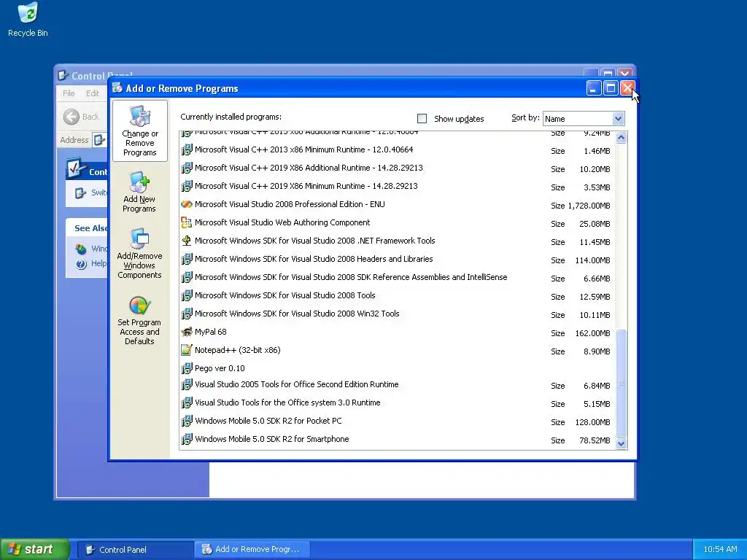Select Microsoft Visual Studio 2008 Professional Edition - ENU
747x560 pixels.
click(x=290, y=204)
